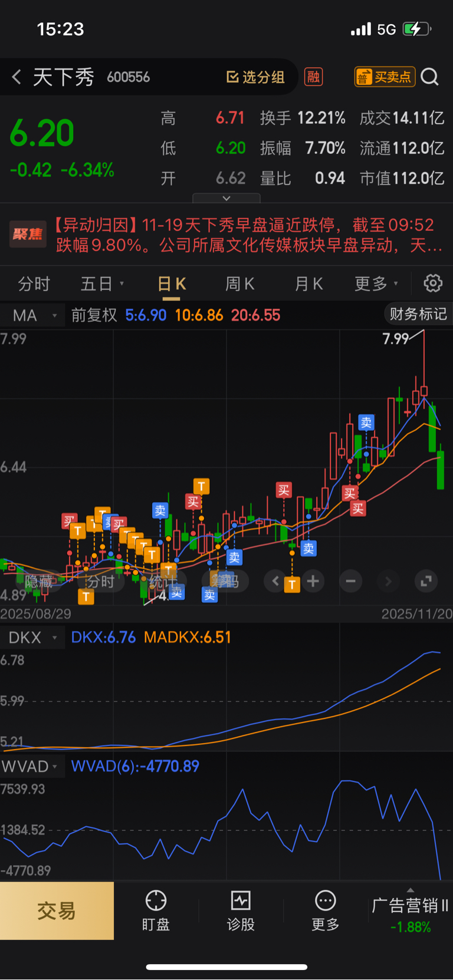The image size is (453, 980).
Task: Open 盯盘 watch icon
Action: (156, 911)
